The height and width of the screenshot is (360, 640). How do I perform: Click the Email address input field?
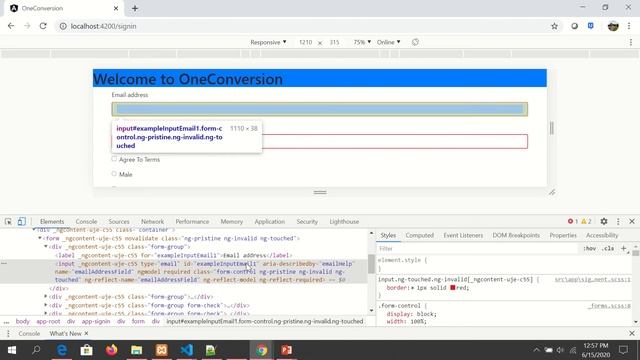click(x=320, y=109)
